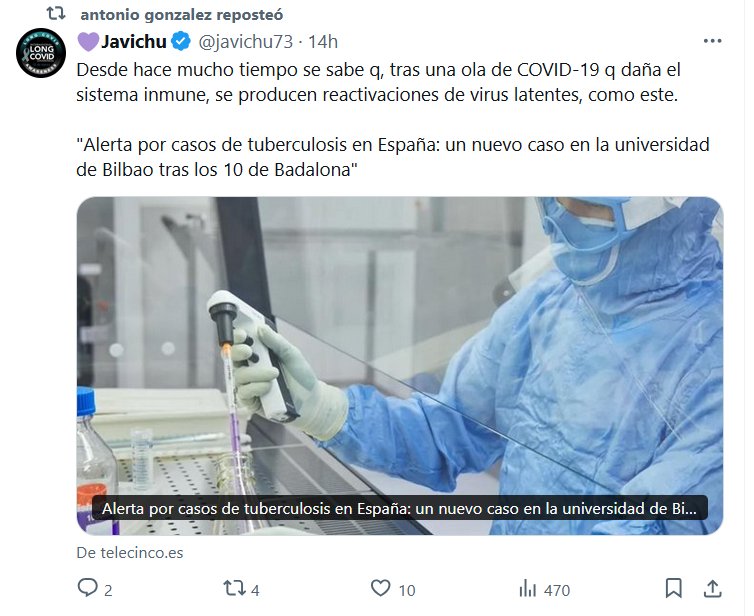Open the reply comment icon
754x616 pixels.
pos(88,588)
